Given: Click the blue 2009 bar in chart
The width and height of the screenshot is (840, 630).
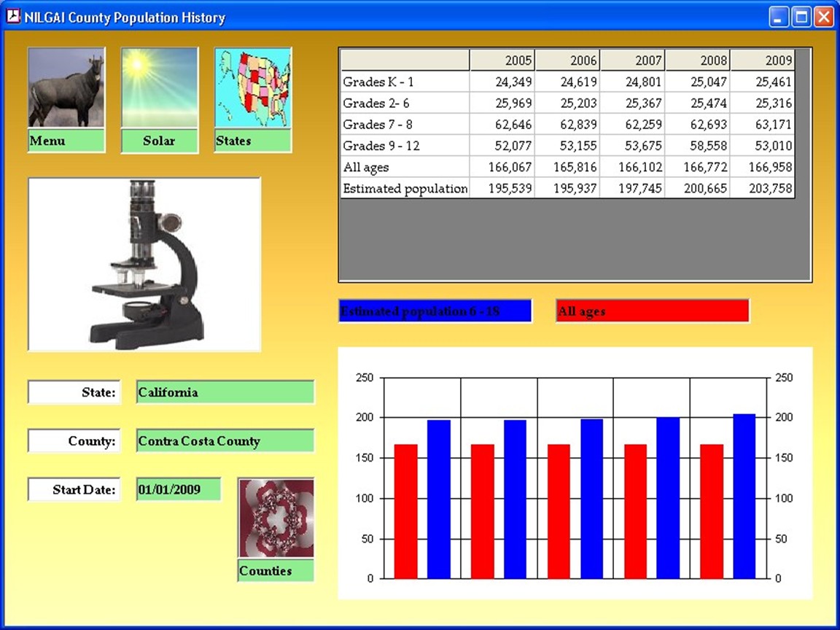Looking at the screenshot, I should click(x=744, y=496).
